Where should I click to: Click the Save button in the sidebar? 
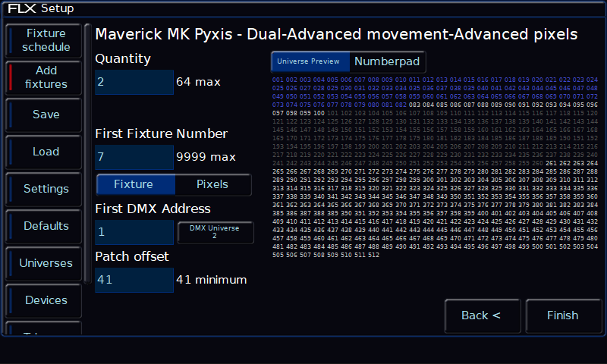tap(44, 115)
